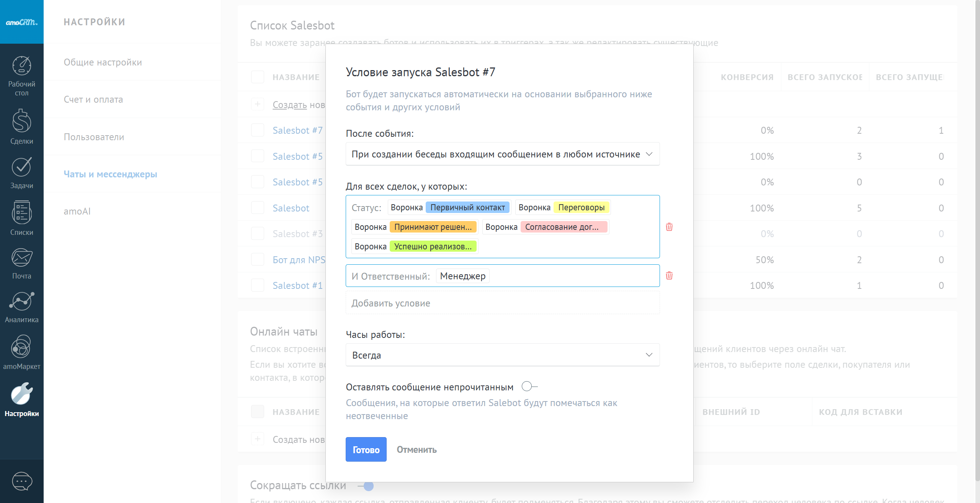Open the Часы работы dropdown
This screenshot has height=503, width=980.
[x=502, y=355]
